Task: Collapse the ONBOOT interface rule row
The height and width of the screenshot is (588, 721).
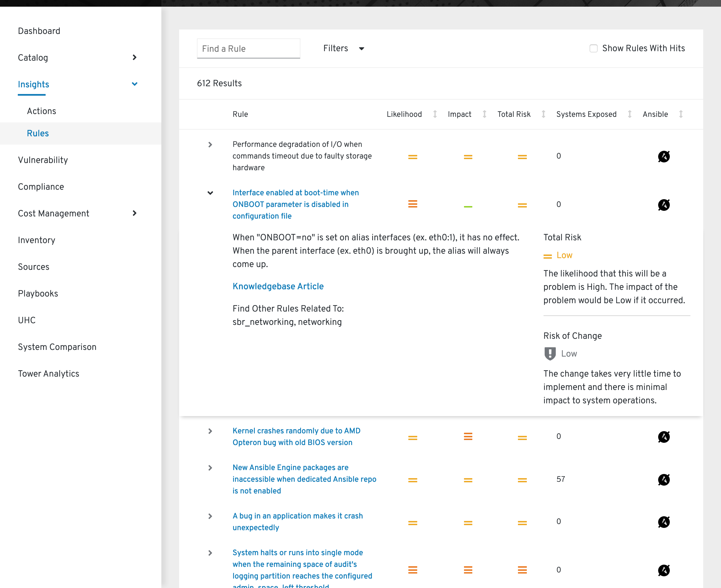Action: click(x=210, y=193)
